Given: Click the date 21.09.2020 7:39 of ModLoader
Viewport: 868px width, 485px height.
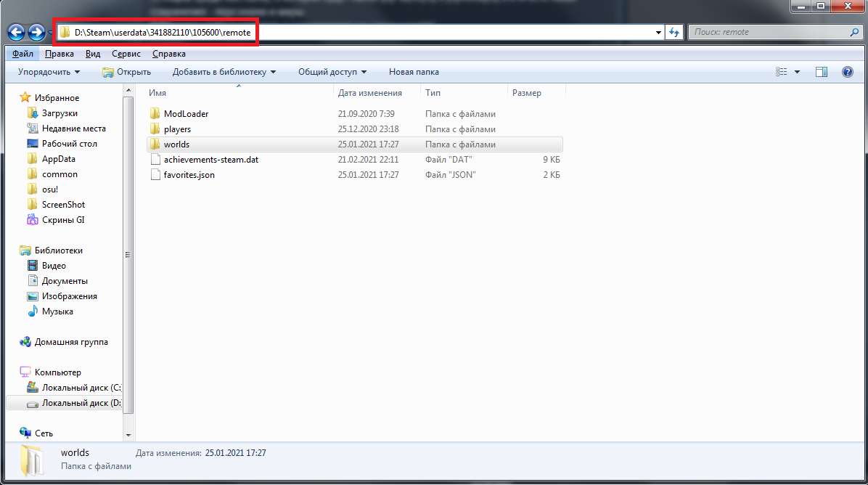Looking at the screenshot, I should point(367,113).
